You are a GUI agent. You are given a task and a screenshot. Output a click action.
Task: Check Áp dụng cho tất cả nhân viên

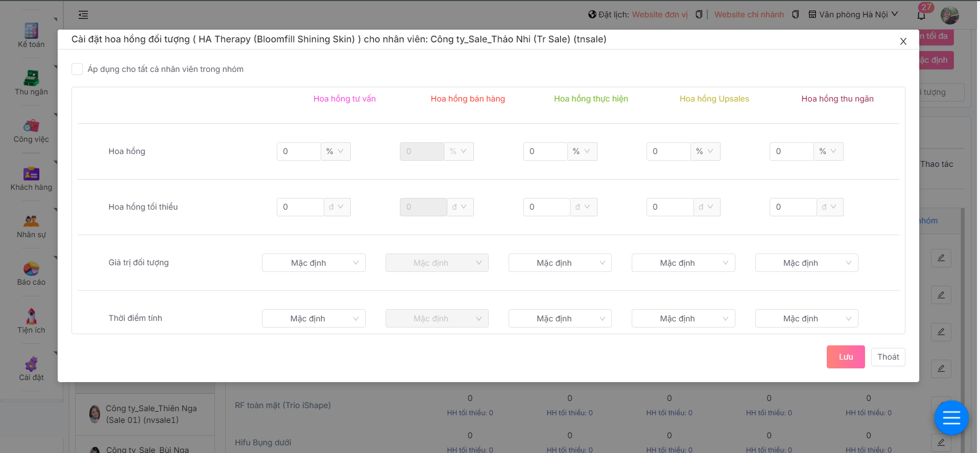(x=77, y=69)
